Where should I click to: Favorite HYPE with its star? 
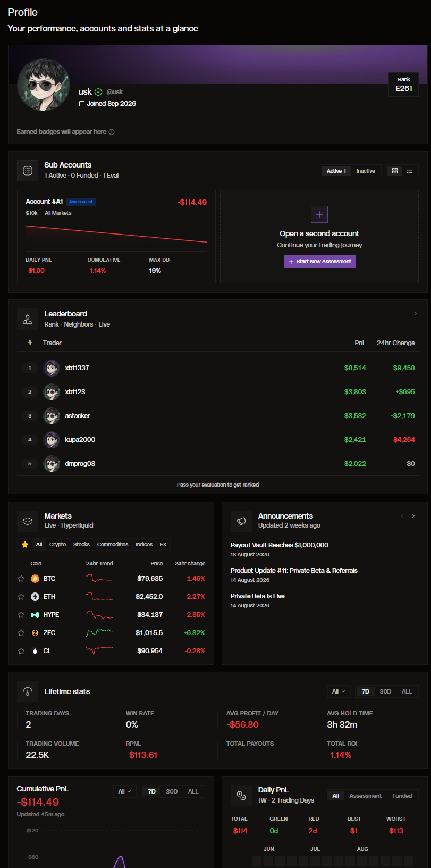[x=21, y=615]
